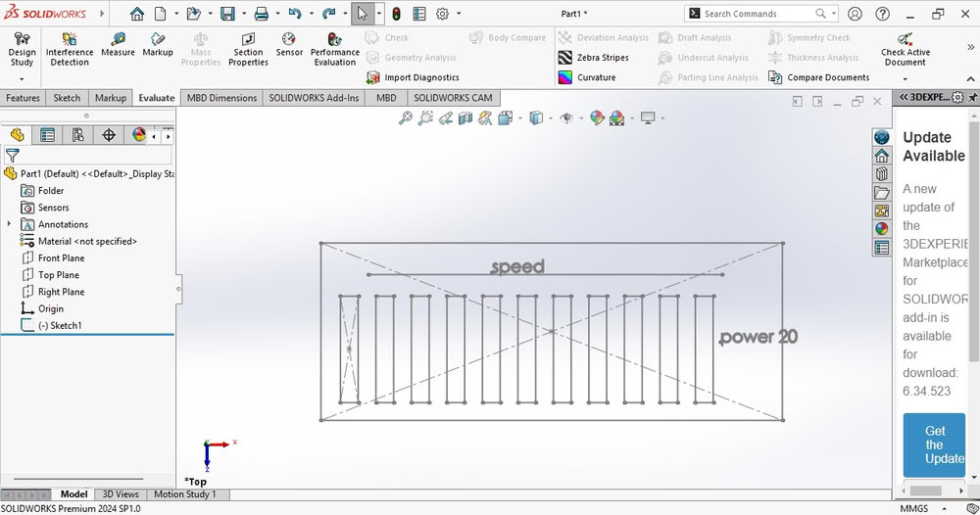This screenshot has width=980, height=515.
Task: Expand the Annotations tree node
Action: coord(9,223)
